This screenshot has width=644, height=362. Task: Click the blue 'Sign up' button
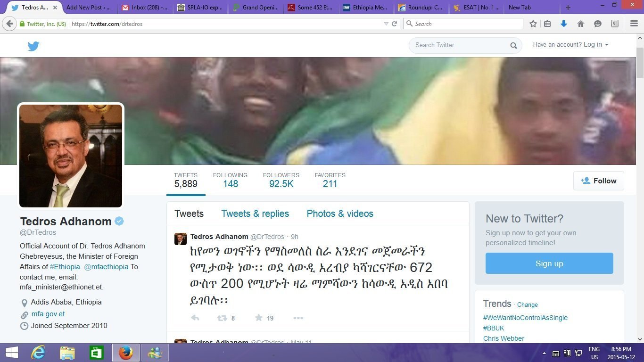(x=549, y=263)
